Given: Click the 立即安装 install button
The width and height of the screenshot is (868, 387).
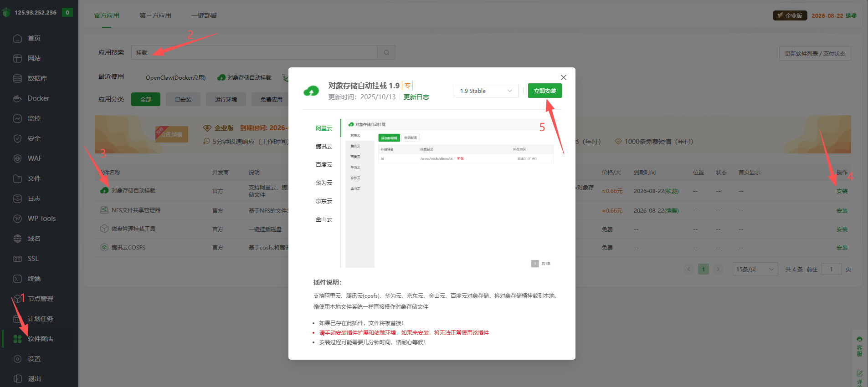Looking at the screenshot, I should (x=545, y=91).
